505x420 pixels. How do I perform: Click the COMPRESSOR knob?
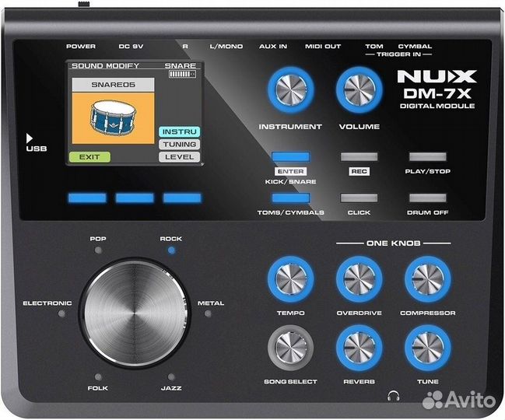point(428,279)
